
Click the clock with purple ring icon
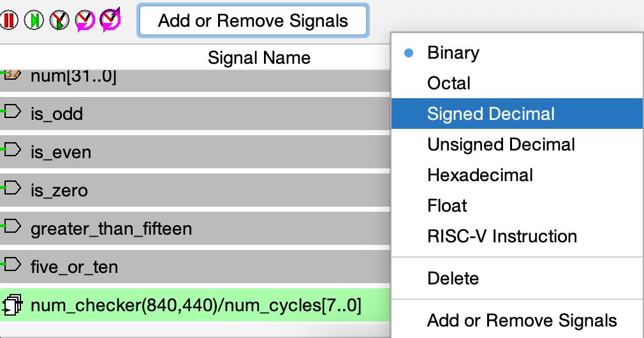tap(110, 20)
